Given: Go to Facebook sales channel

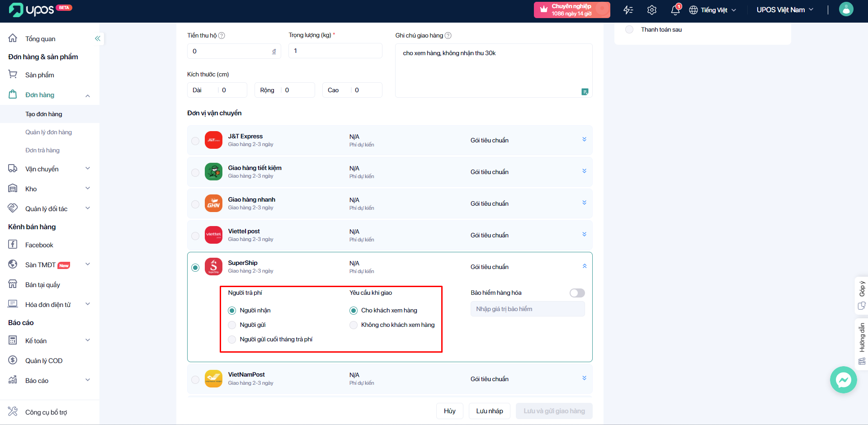Looking at the screenshot, I should point(39,245).
